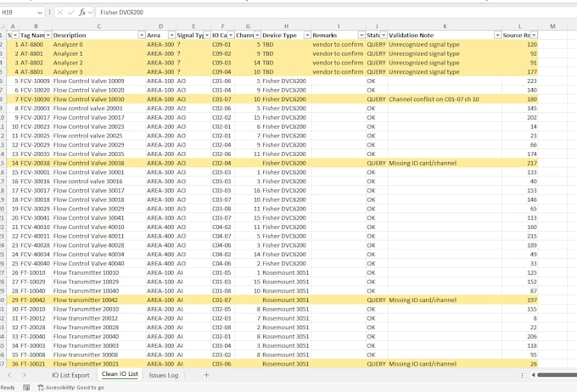The image size is (577, 392).
Task: Open the Device Type column filter dropdown
Action: click(x=307, y=35)
